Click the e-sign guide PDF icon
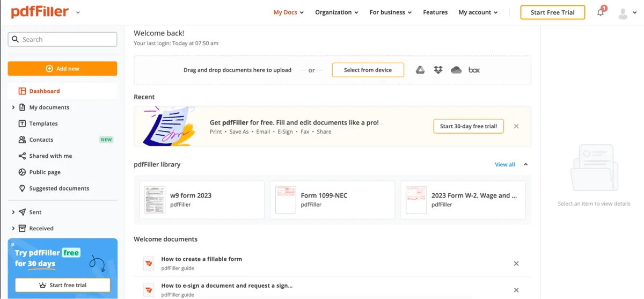 pyautogui.click(x=148, y=290)
